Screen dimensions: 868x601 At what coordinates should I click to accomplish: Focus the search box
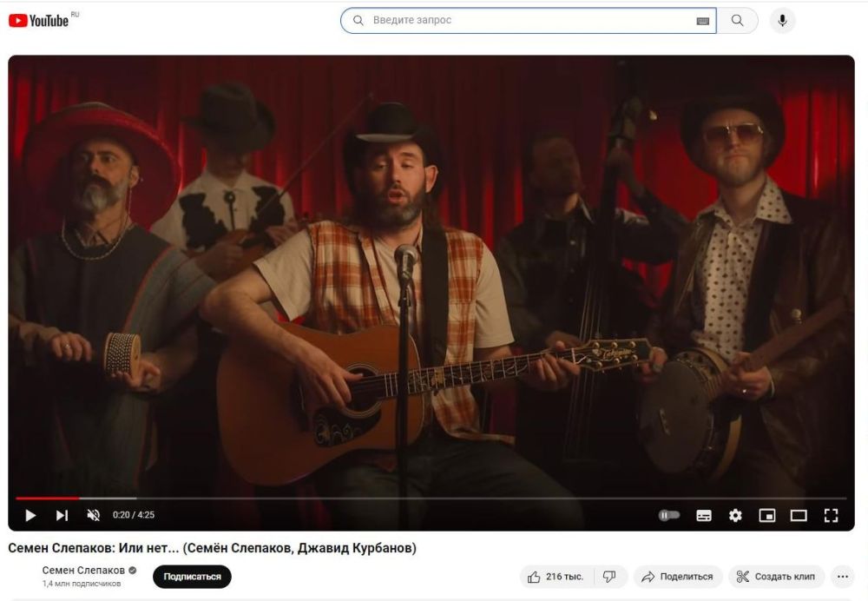[x=528, y=21]
